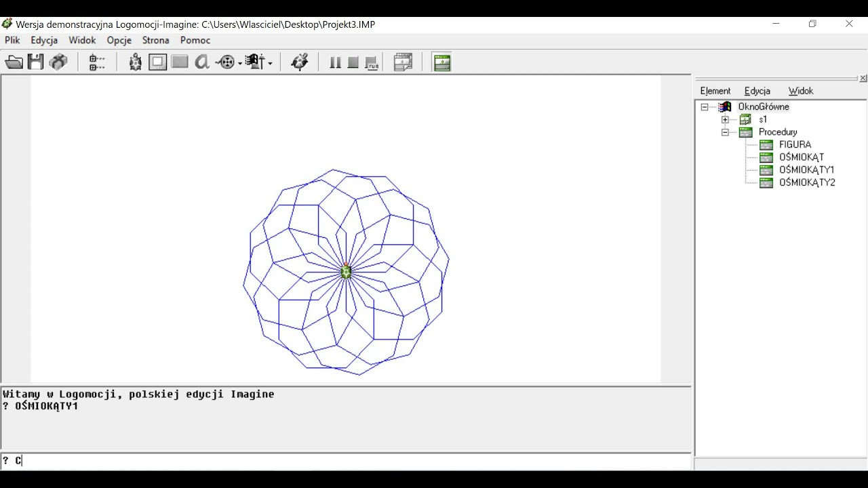Select the gray panel/pane tool icon

[x=180, y=62]
